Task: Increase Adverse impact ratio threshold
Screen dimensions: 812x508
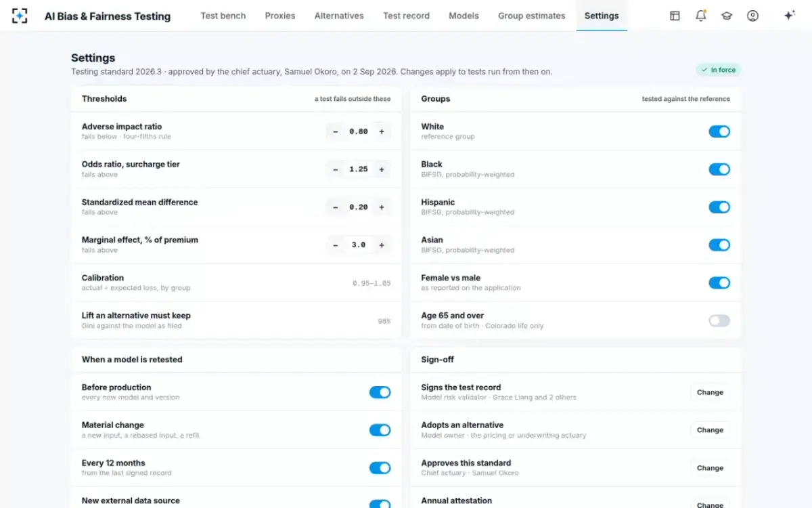Action: [382, 131]
